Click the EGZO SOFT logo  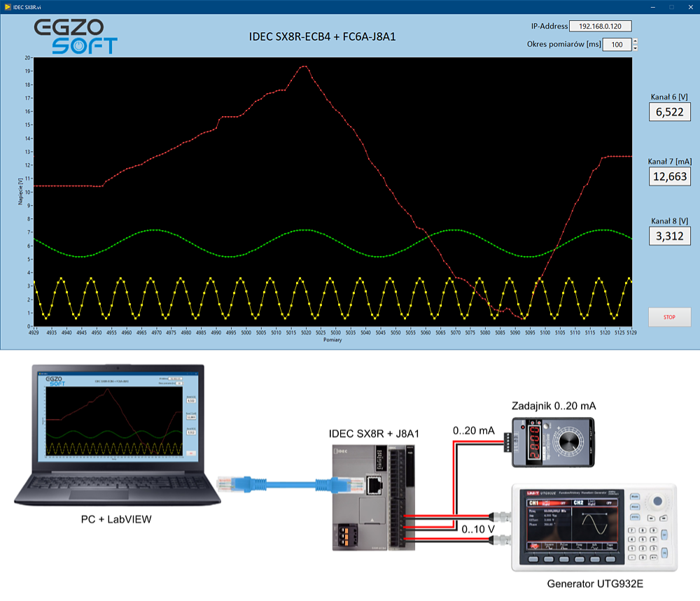pyautogui.click(x=76, y=36)
